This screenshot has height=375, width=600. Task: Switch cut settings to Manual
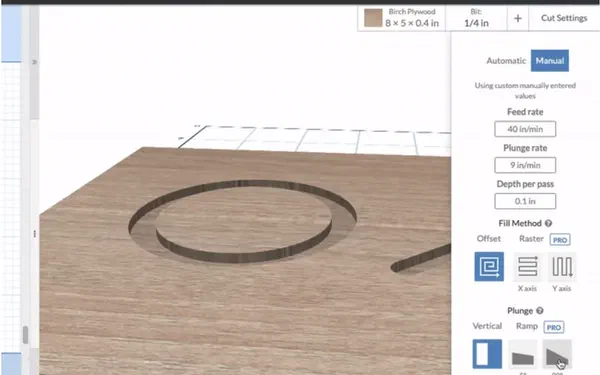pos(549,60)
